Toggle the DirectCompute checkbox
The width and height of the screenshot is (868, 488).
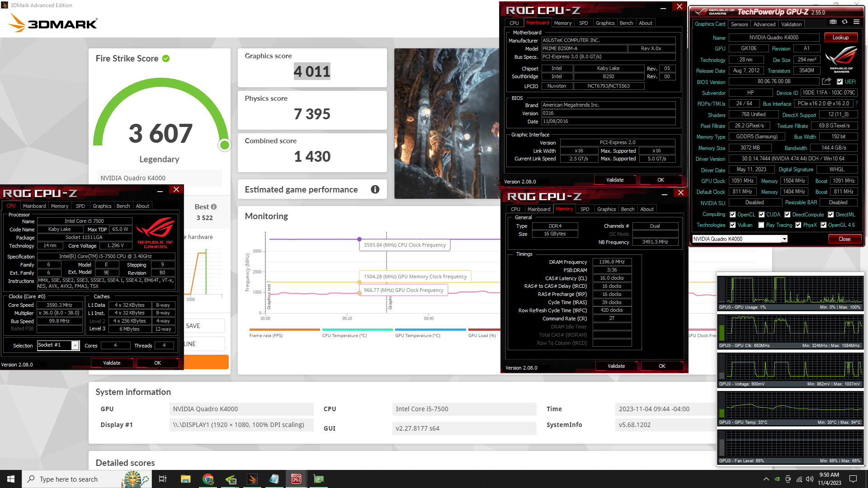click(x=787, y=215)
